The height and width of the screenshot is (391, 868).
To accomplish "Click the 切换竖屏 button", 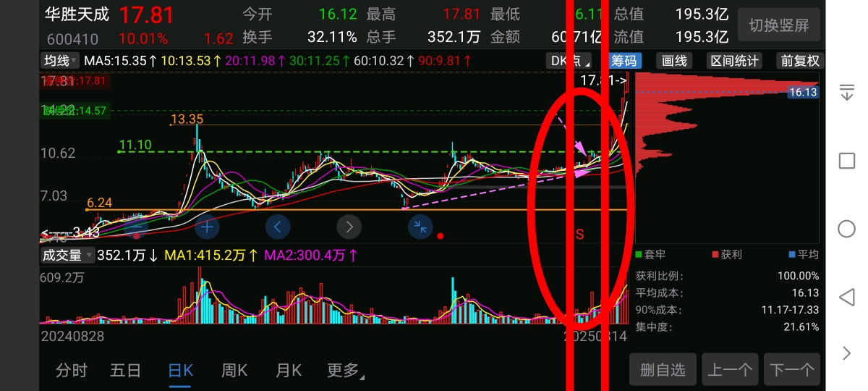I will [x=779, y=25].
